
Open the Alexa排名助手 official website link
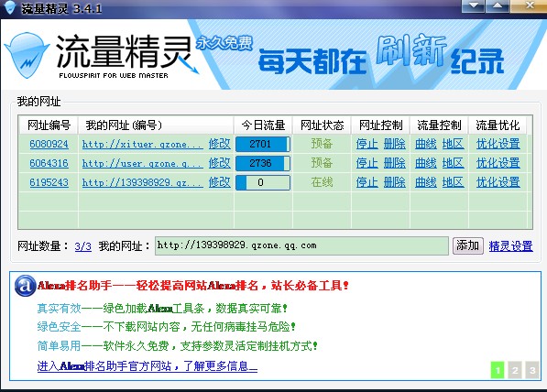(x=148, y=366)
